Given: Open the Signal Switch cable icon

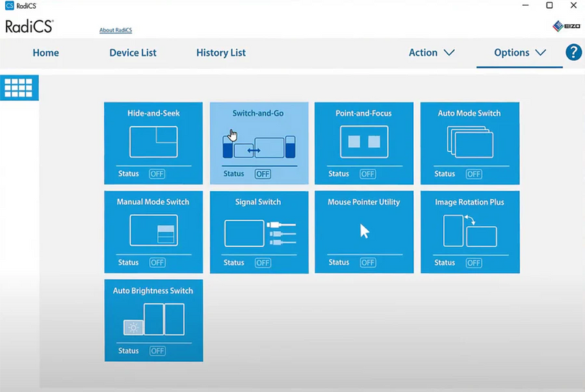Looking at the screenshot, I should pyautogui.click(x=259, y=232).
